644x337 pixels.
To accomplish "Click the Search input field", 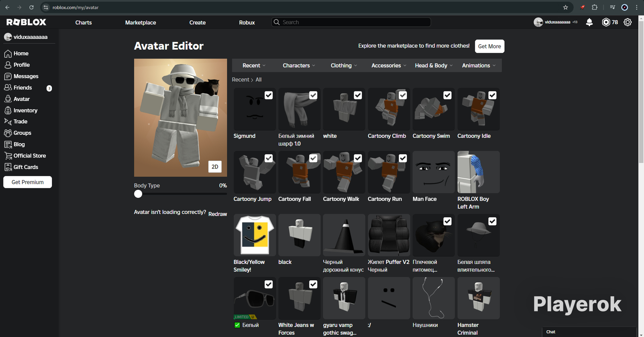I will click(351, 22).
